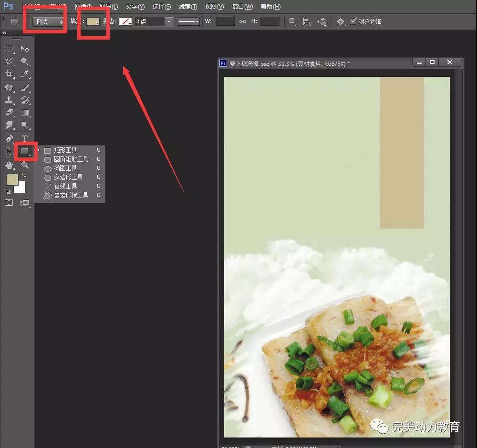Select the Eraser tool
Image resolution: width=477 pixels, height=448 pixels.
9,113
